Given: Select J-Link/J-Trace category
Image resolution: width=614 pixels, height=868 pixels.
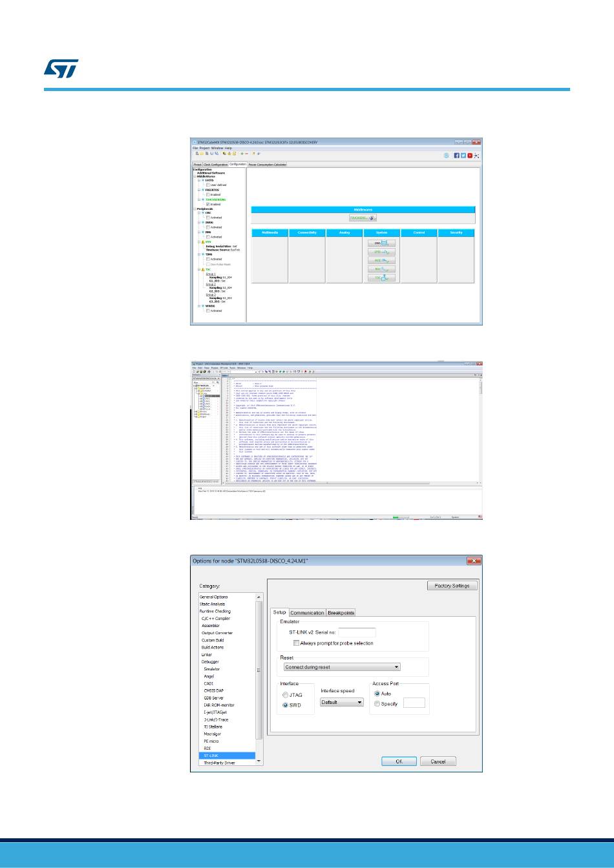Looking at the screenshot, I should point(217,719).
